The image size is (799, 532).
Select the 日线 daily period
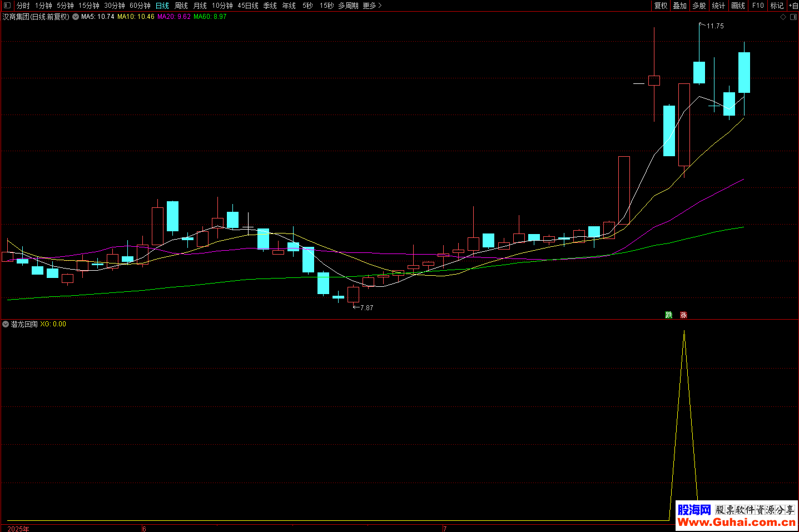[162, 6]
